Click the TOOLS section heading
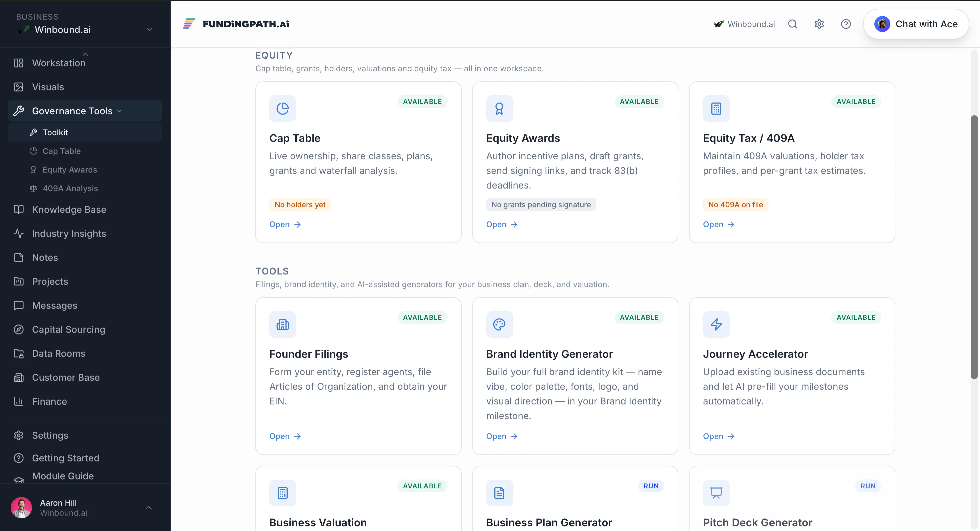Viewport: 980px width, 531px height. (272, 271)
